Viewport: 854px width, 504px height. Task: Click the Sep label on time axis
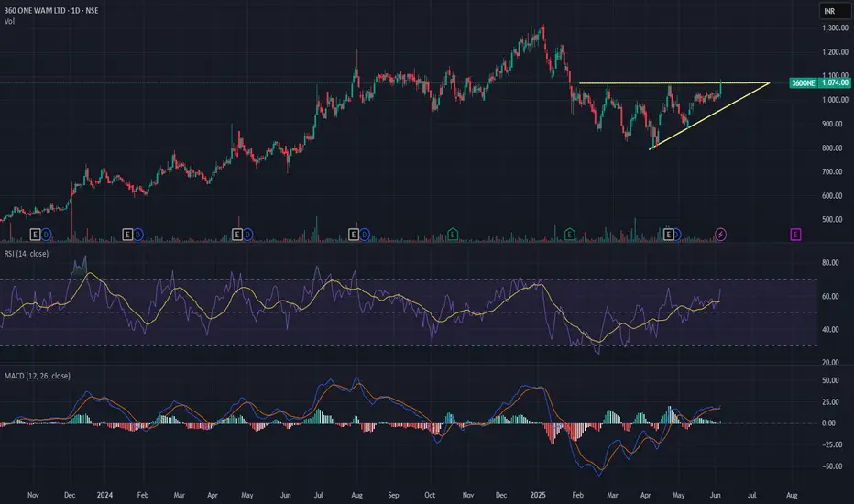(x=393, y=495)
